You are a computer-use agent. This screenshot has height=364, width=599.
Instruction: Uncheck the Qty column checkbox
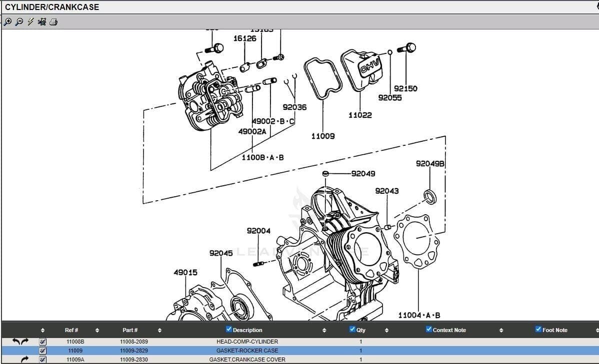click(x=352, y=329)
